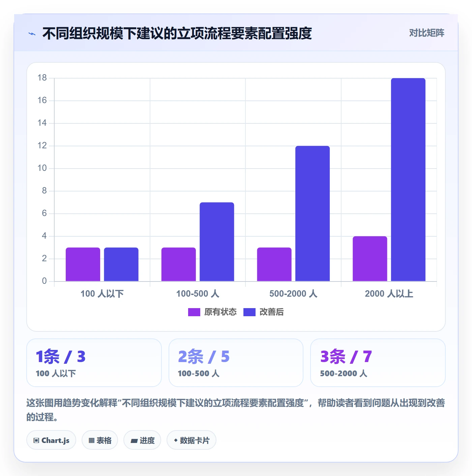Click the 表格 tag chip

click(x=100, y=440)
